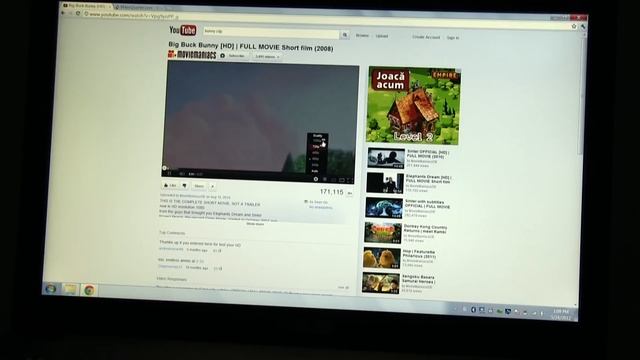Click the search magnifier button
This screenshot has height=360, width=640.
click(345, 35)
